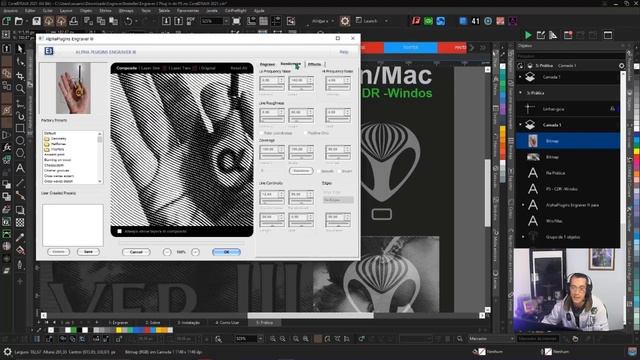This screenshot has width=640, height=360.
Task: Click the green Play macro icon
Action: [x=528, y=36]
